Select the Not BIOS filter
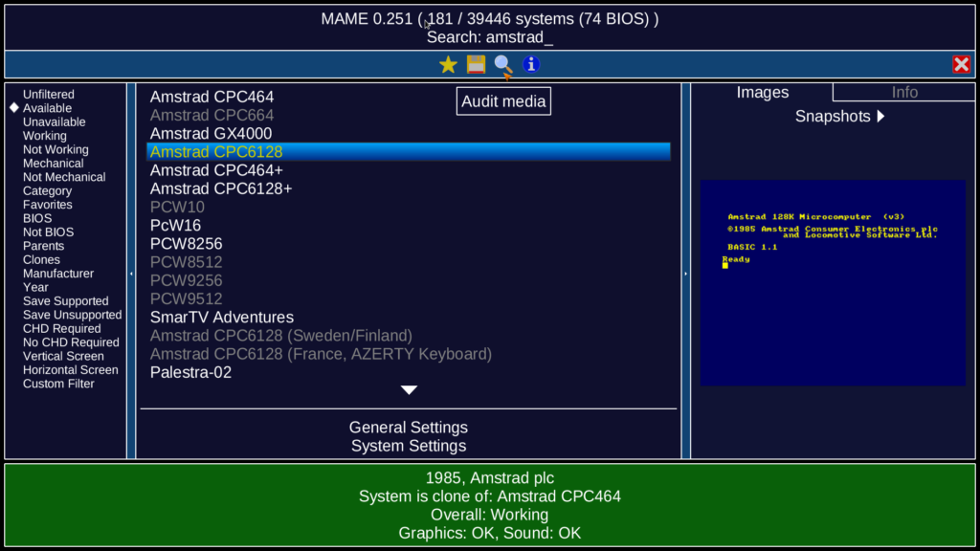Screen dimensions: 980x551 [x=48, y=231]
